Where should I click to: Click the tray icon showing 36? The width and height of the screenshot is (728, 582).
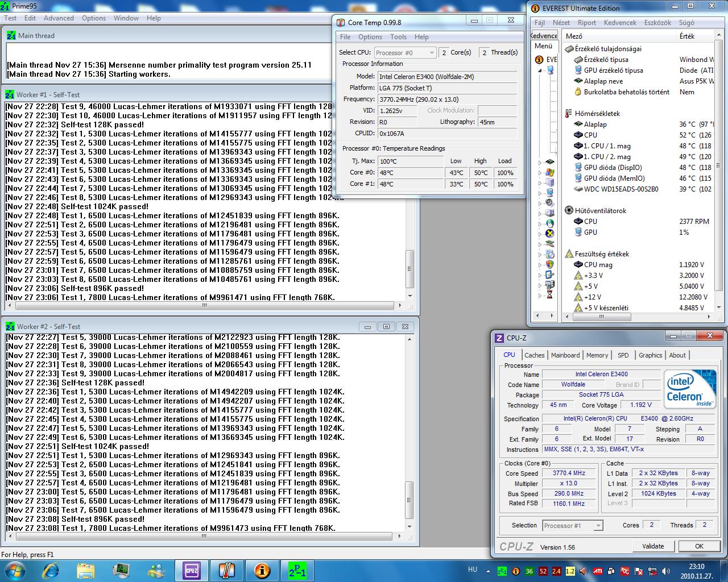[530, 571]
